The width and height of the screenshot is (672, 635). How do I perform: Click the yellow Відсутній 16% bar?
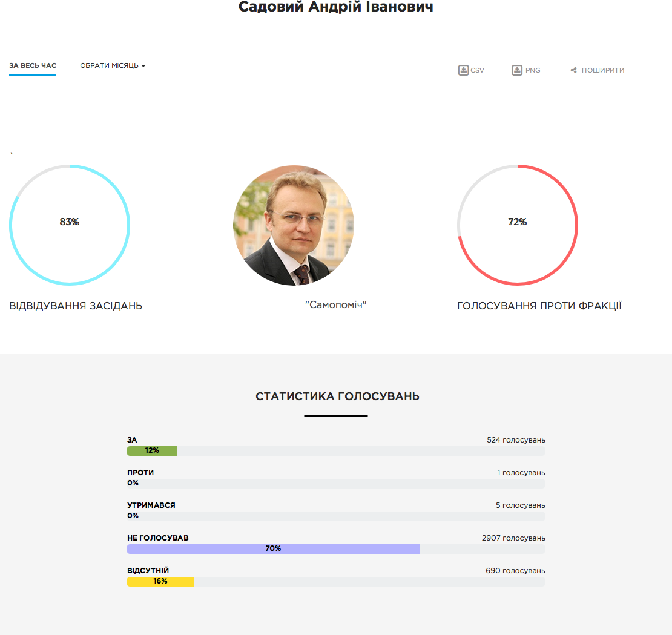(160, 582)
